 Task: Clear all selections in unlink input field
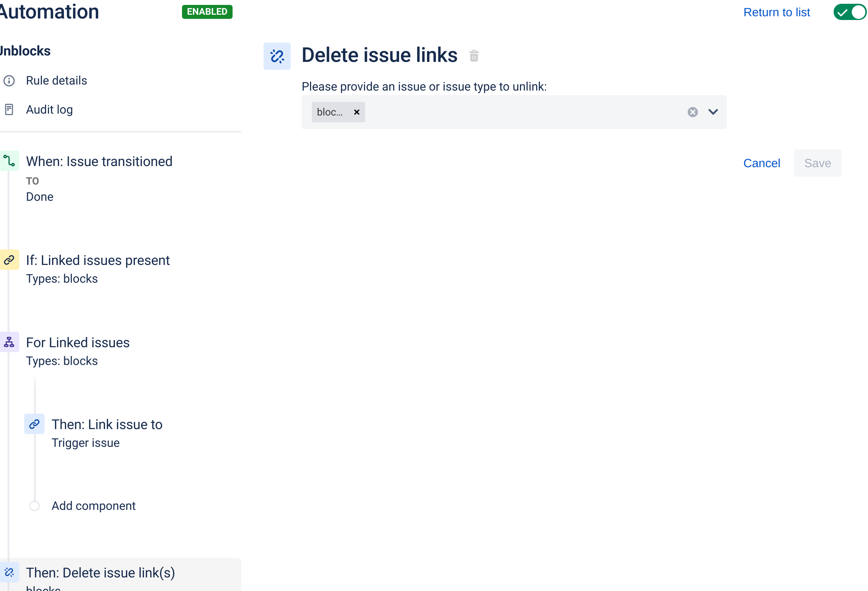click(692, 112)
